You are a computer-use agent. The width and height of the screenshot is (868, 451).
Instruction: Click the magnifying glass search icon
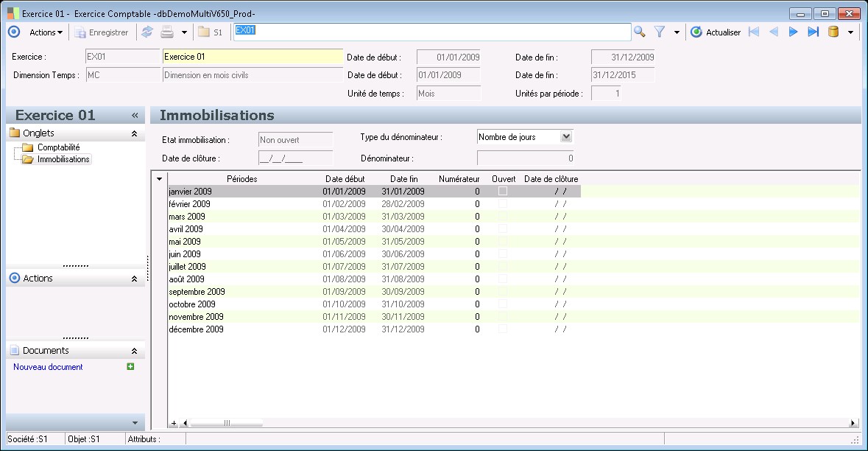tap(639, 32)
